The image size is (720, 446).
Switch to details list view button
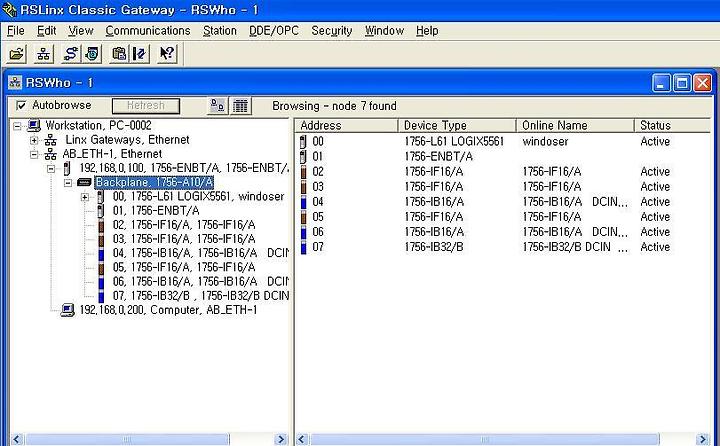point(240,106)
